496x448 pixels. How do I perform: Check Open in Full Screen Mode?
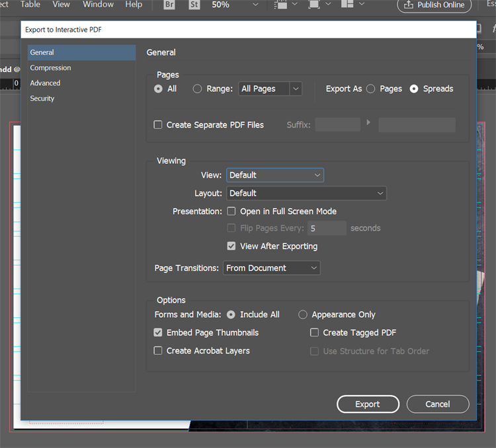[231, 211]
